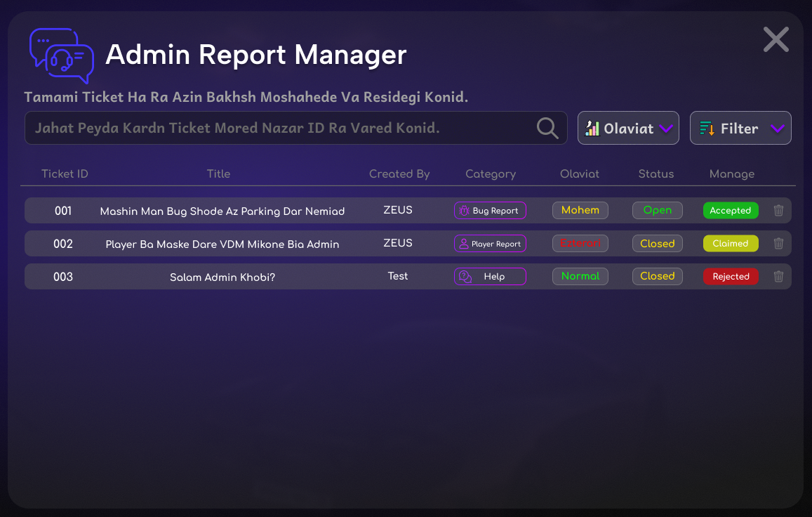Delete ticket 003 with the trash icon
Screen dimensions: 812x517
(x=778, y=276)
